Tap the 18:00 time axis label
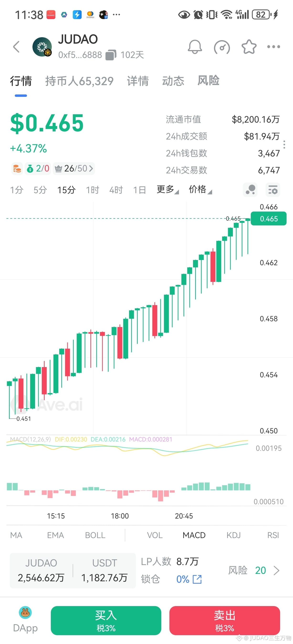This screenshot has height=644, width=293. click(120, 516)
